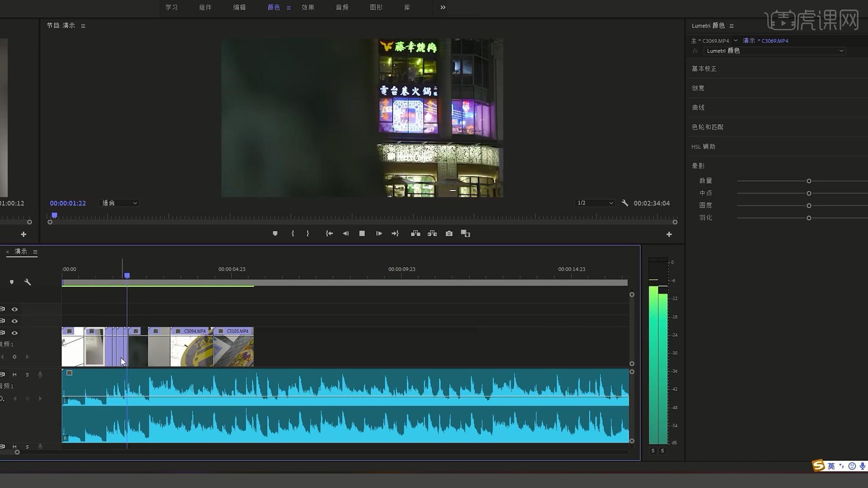Viewport: 868px width, 488px height.
Task: Stop playback in the program monitor
Action: [362, 234]
